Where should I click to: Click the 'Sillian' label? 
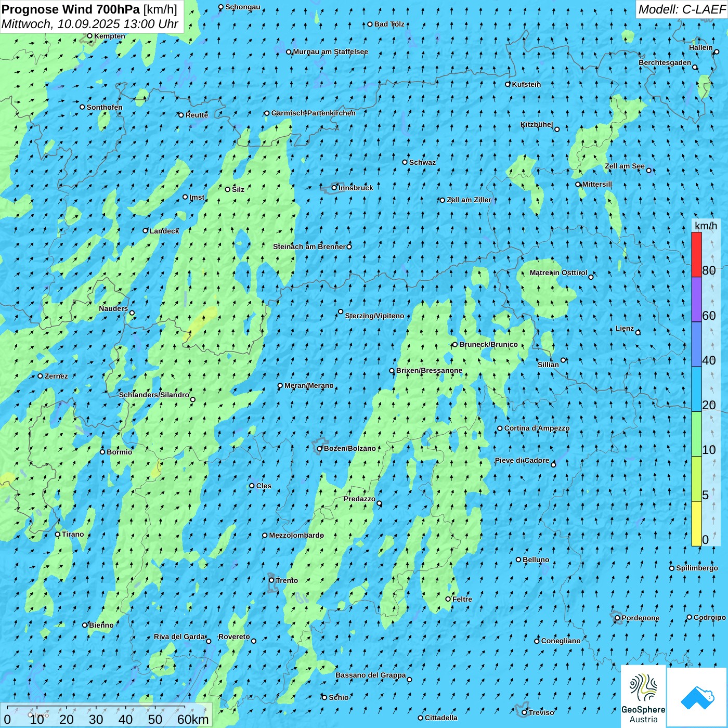point(548,365)
